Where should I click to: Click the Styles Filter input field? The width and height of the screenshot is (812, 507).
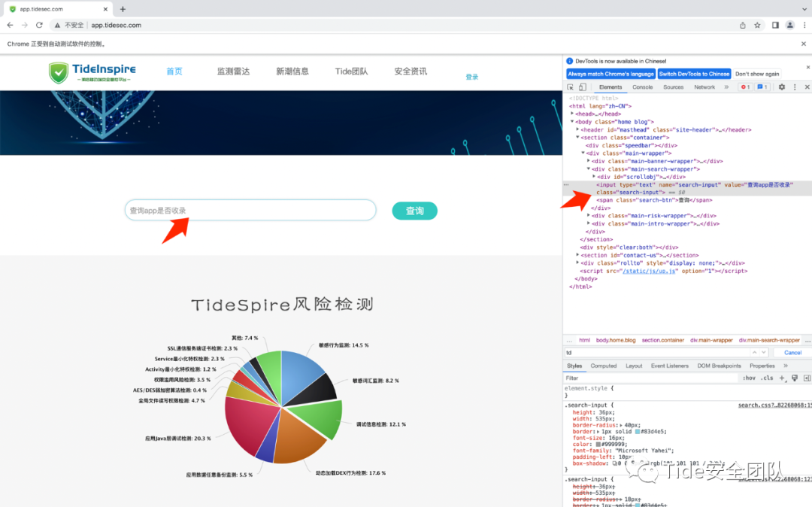(650, 378)
